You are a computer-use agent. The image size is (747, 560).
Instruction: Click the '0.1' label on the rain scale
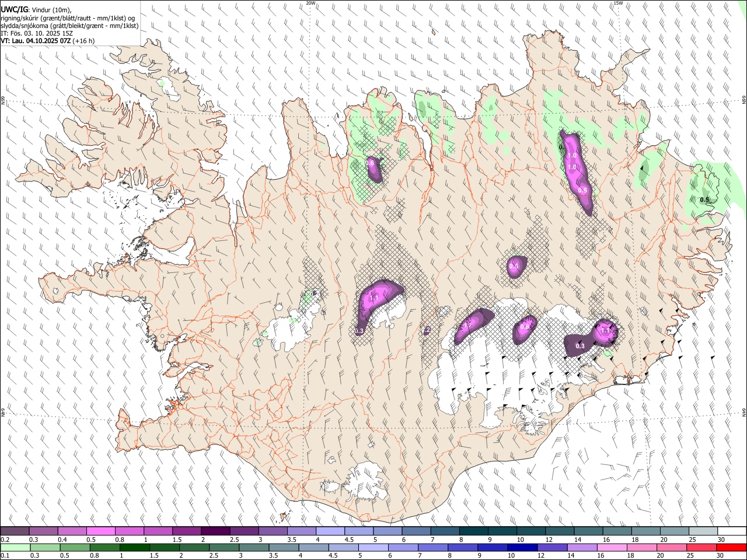click(5, 555)
